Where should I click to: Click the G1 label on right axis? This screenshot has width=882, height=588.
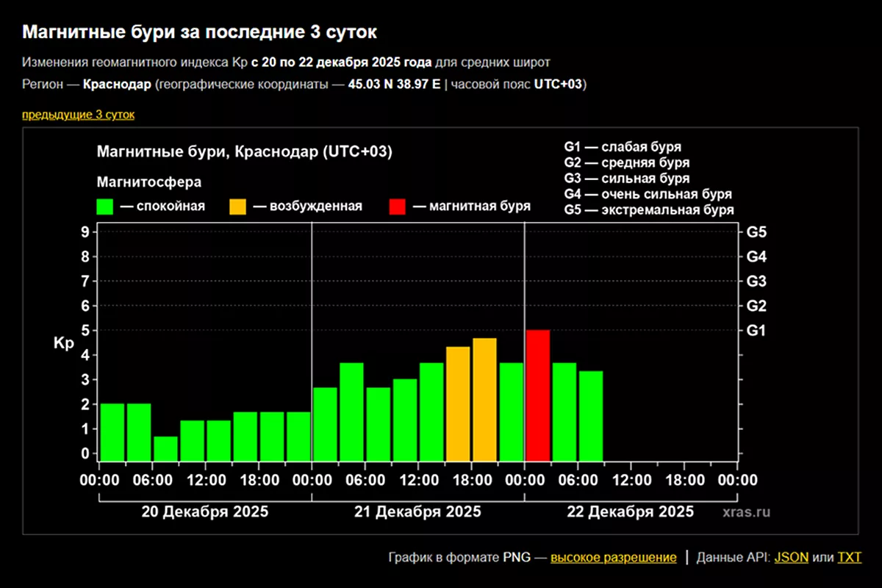(x=756, y=331)
